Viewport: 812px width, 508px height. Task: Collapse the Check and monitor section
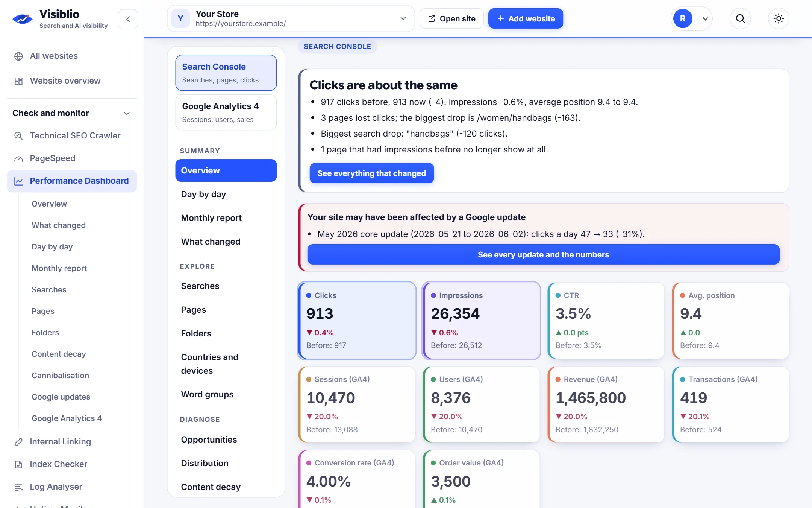pyautogui.click(x=72, y=113)
